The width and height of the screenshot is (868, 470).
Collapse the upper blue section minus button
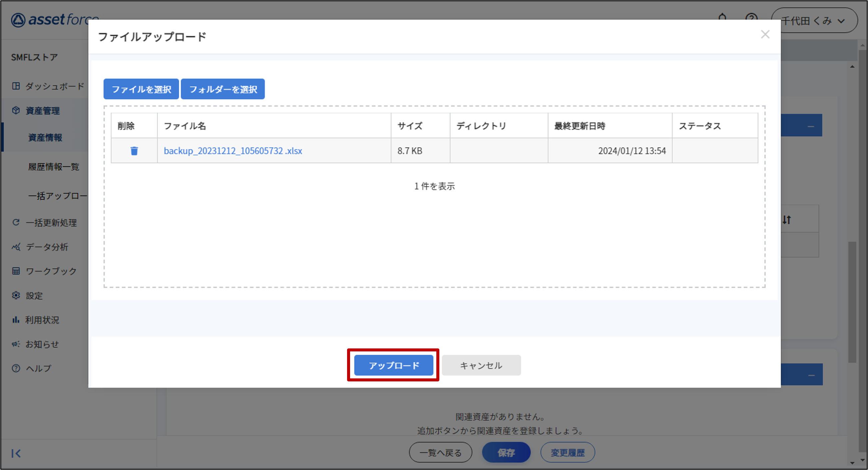(x=811, y=126)
